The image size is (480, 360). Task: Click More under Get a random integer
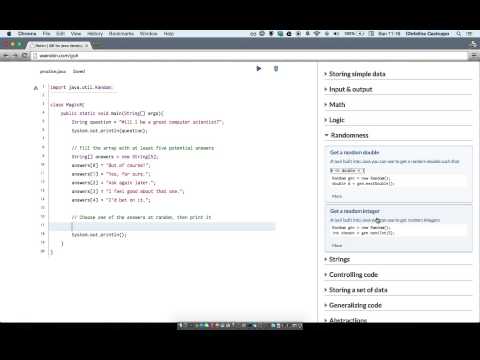click(337, 245)
